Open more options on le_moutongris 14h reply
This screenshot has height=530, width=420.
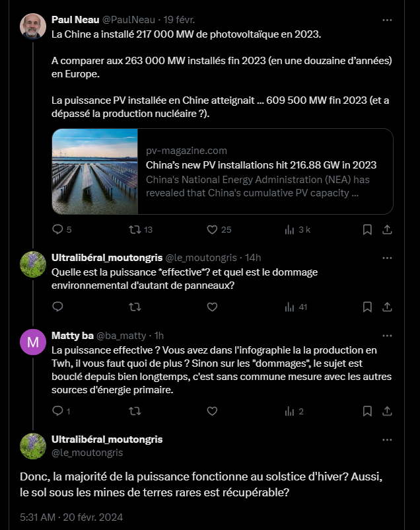coord(387,258)
